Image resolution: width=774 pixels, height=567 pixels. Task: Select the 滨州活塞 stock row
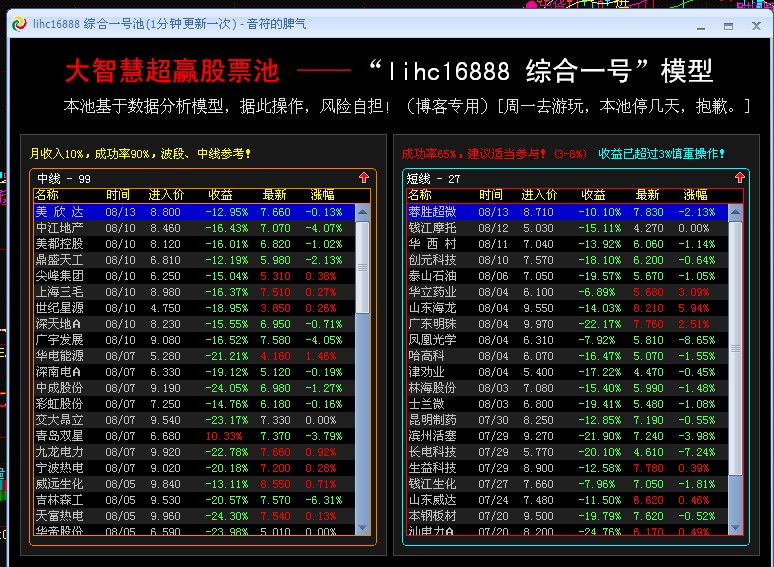click(x=568, y=436)
